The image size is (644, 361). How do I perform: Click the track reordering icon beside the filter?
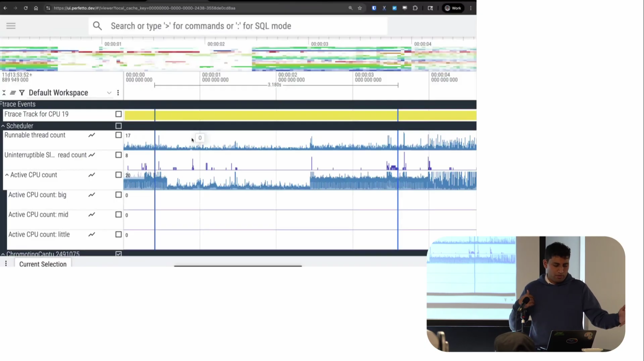[12, 93]
